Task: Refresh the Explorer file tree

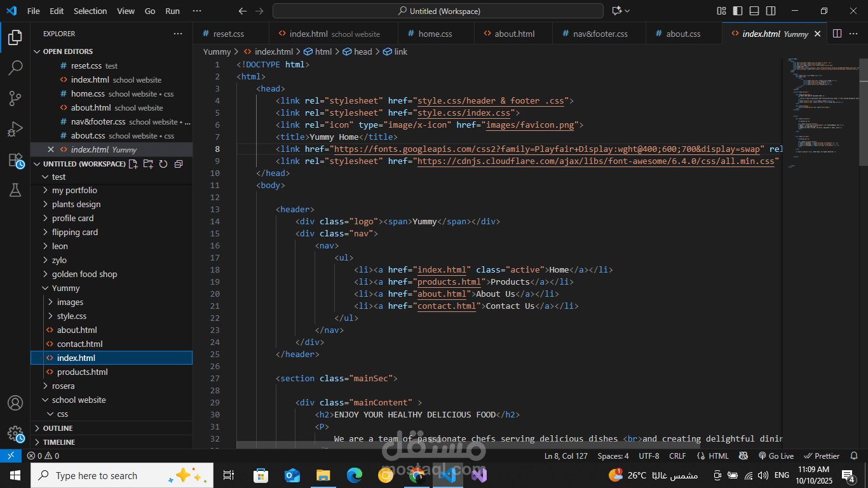Action: pos(163,164)
